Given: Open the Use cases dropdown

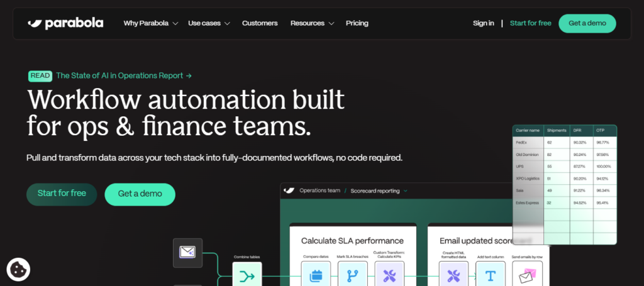Looking at the screenshot, I should (x=209, y=23).
